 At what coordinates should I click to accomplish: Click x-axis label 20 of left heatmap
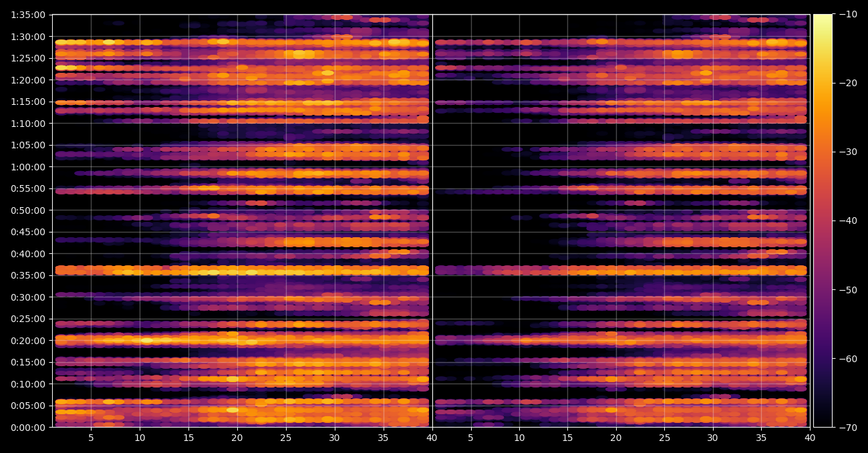click(x=237, y=438)
